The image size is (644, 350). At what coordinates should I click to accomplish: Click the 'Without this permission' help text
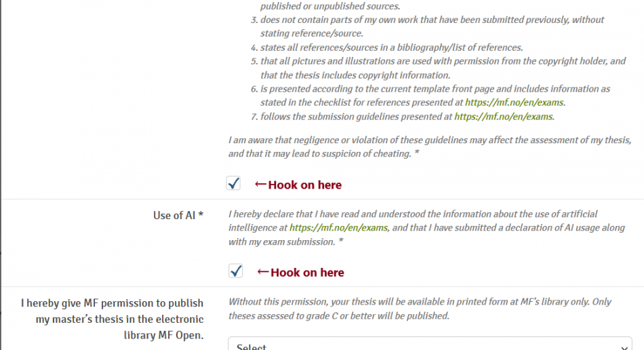[x=419, y=309]
